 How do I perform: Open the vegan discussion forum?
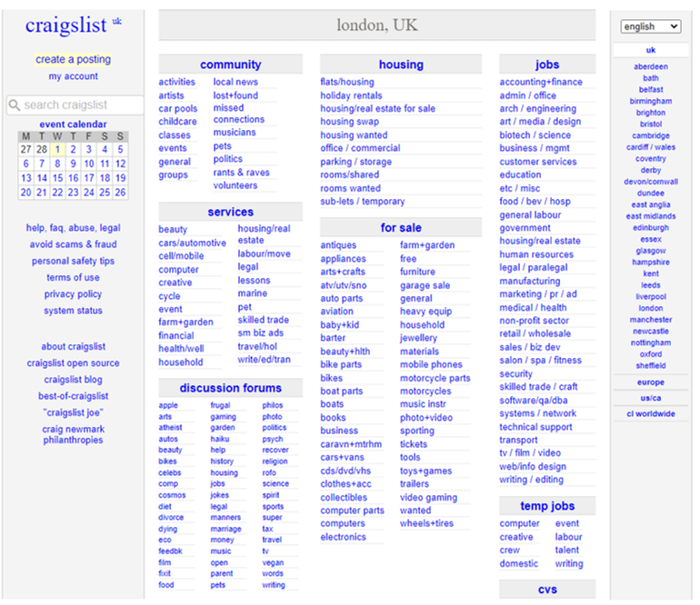[x=273, y=562]
